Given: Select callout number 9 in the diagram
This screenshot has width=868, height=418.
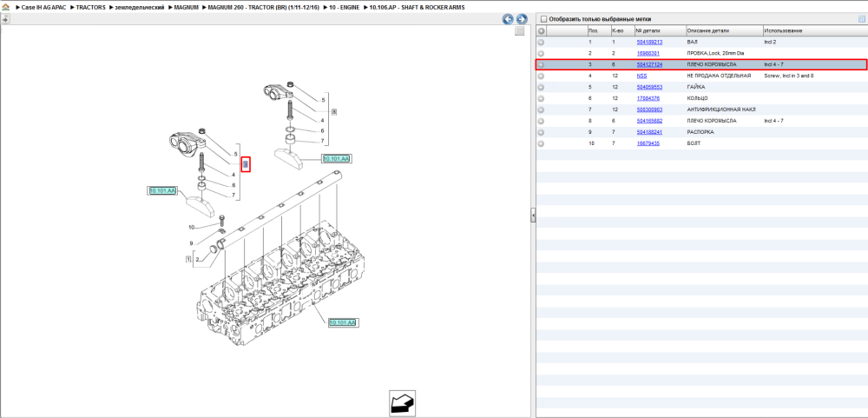Looking at the screenshot, I should [x=190, y=242].
